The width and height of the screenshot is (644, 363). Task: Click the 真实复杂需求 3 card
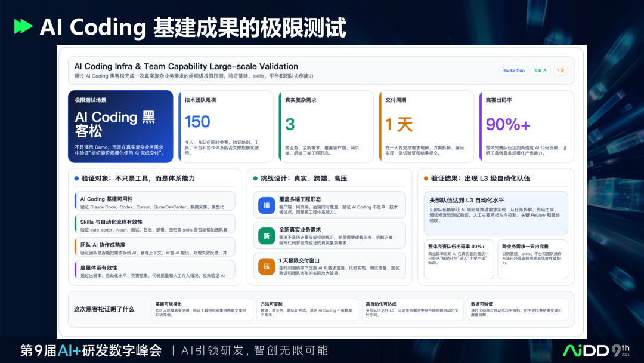click(326, 126)
